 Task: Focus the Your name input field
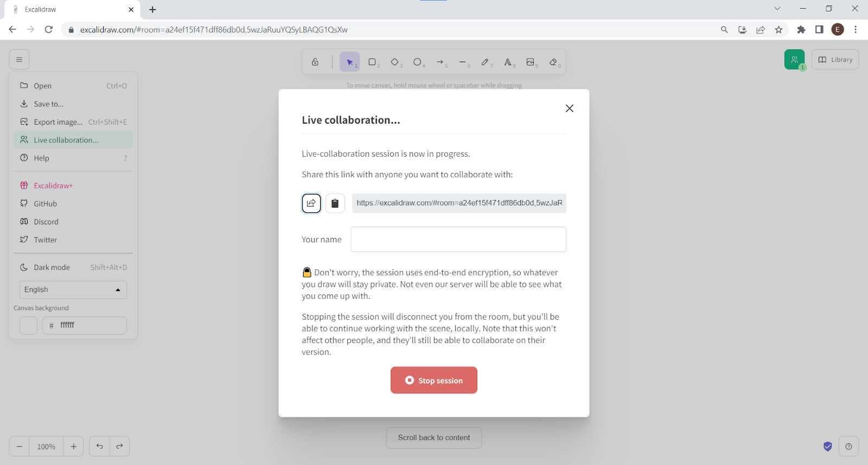[458, 239]
